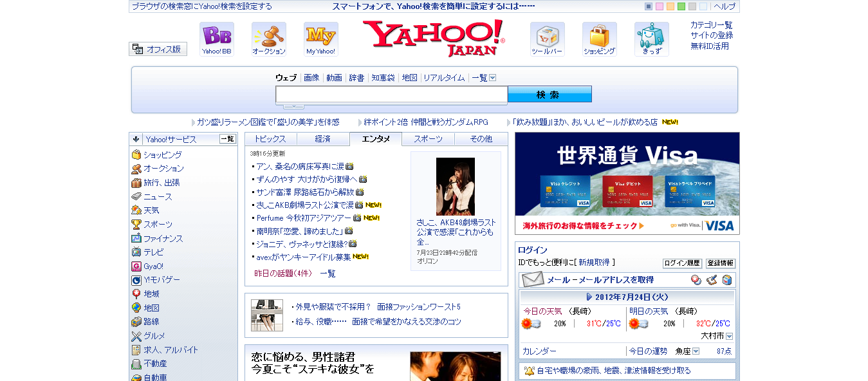Pick the orange theme color swatch
The height and width of the screenshot is (381, 868).
670,6
